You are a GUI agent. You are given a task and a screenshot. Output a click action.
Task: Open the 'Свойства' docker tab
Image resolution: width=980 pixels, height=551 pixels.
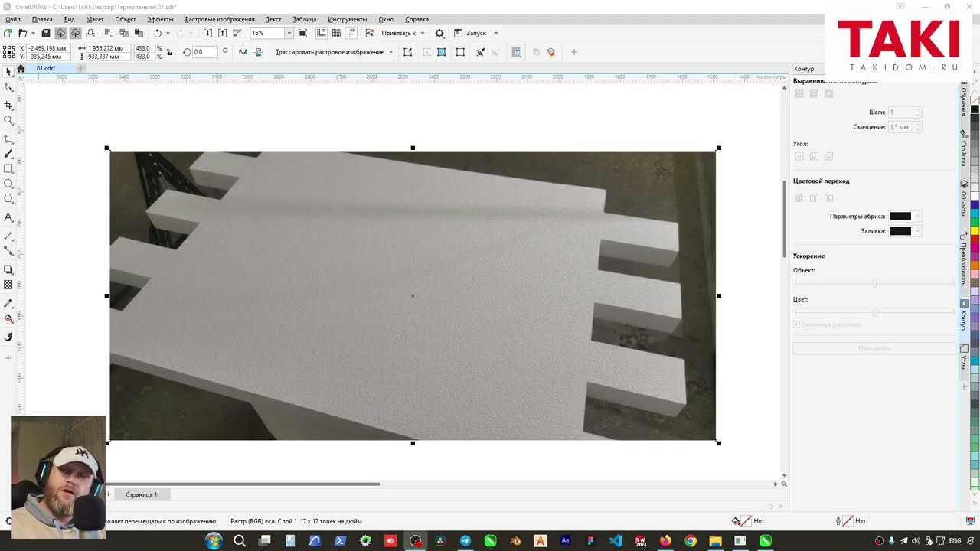point(963,148)
